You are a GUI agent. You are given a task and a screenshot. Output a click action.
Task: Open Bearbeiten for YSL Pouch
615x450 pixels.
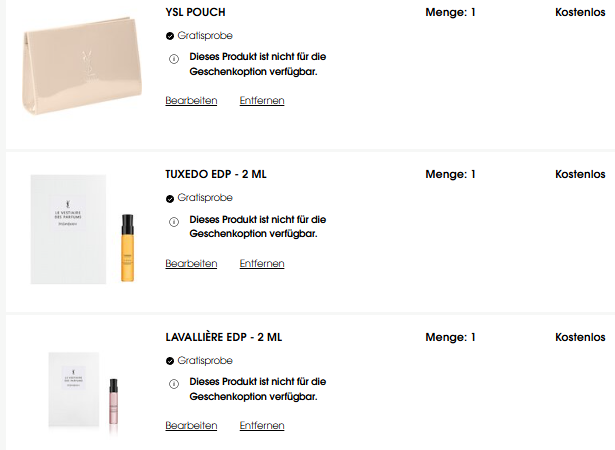coord(191,100)
